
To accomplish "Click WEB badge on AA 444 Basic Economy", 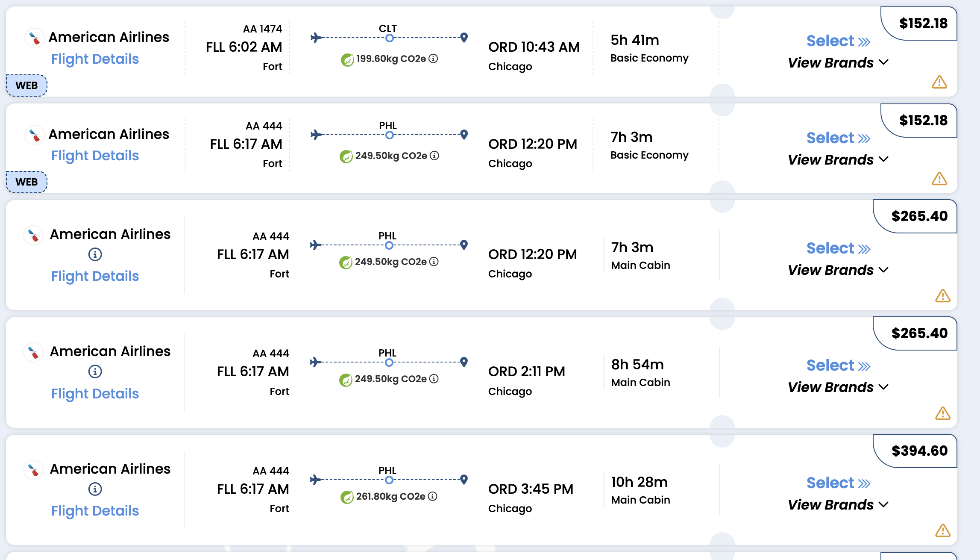I will pyautogui.click(x=26, y=182).
